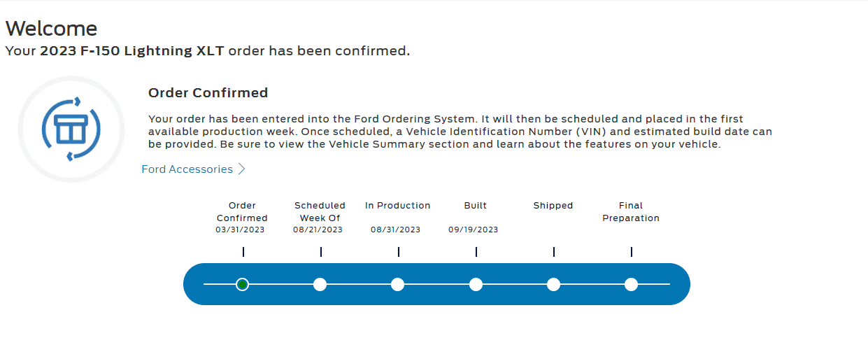This screenshot has height=345, width=868.
Task: Click the 08/21/2023 scheduled week date
Action: click(318, 230)
